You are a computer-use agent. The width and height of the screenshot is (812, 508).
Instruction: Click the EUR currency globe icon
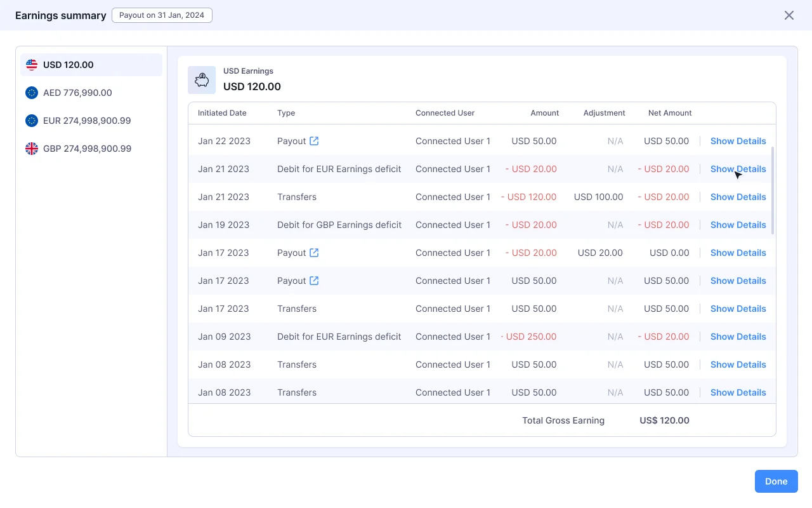[32, 121]
